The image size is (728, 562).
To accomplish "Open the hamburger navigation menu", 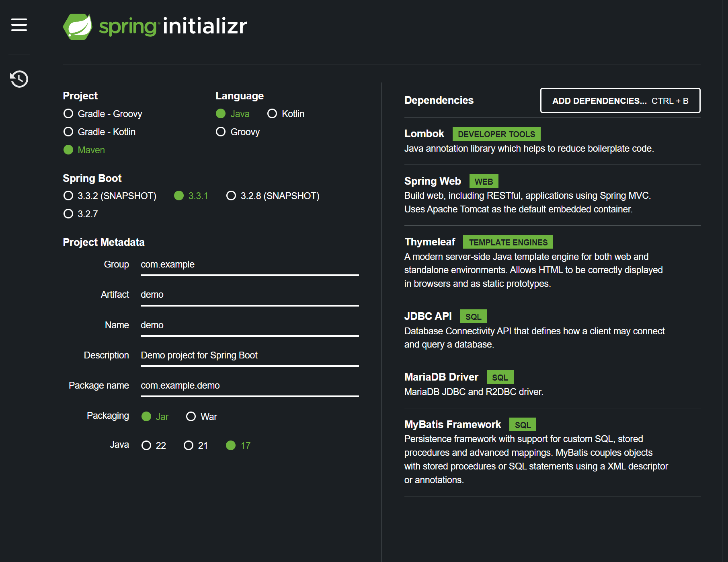I will [18, 25].
